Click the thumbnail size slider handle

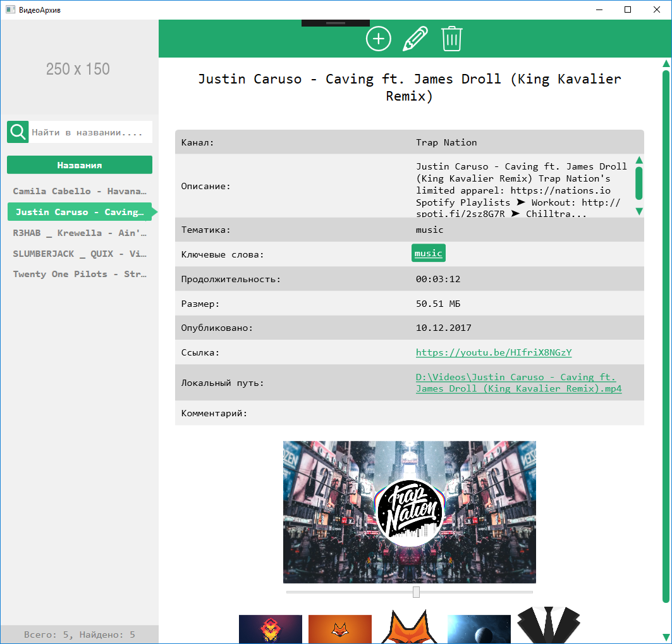coord(416,592)
